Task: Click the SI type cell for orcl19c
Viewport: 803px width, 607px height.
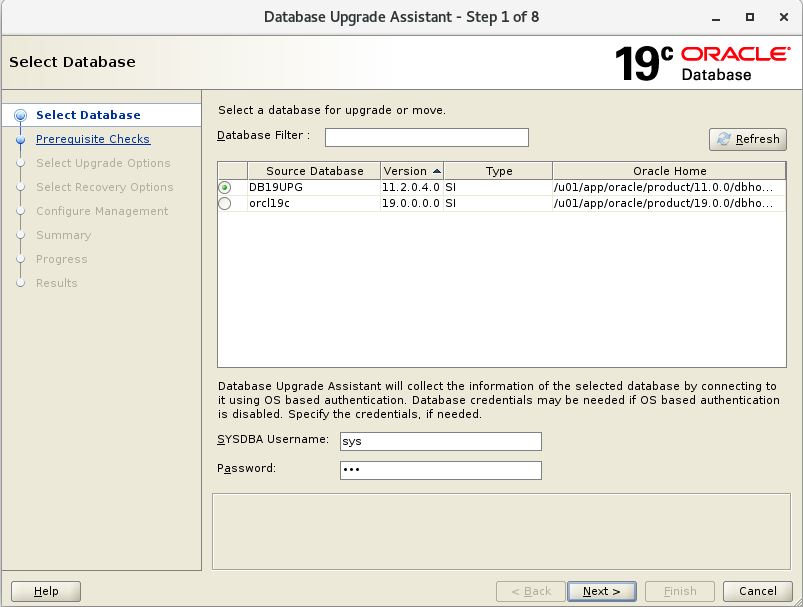Action: (x=498, y=203)
